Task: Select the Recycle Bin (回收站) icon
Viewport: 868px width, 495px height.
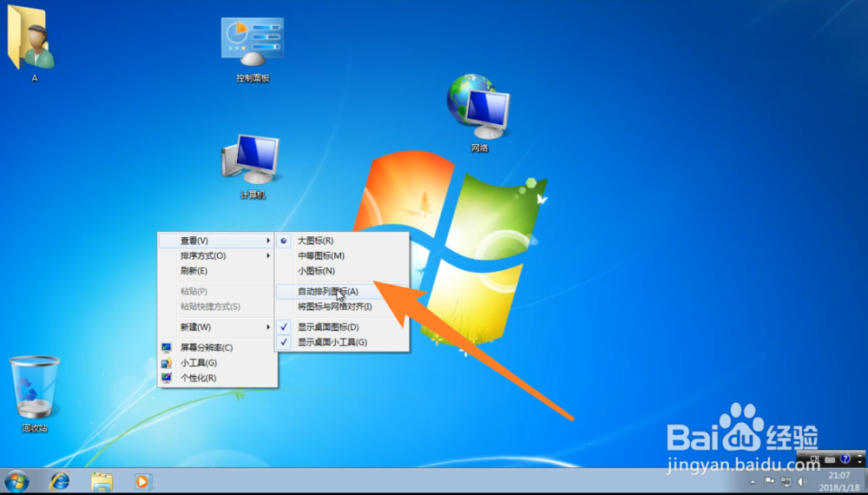Action: click(35, 393)
